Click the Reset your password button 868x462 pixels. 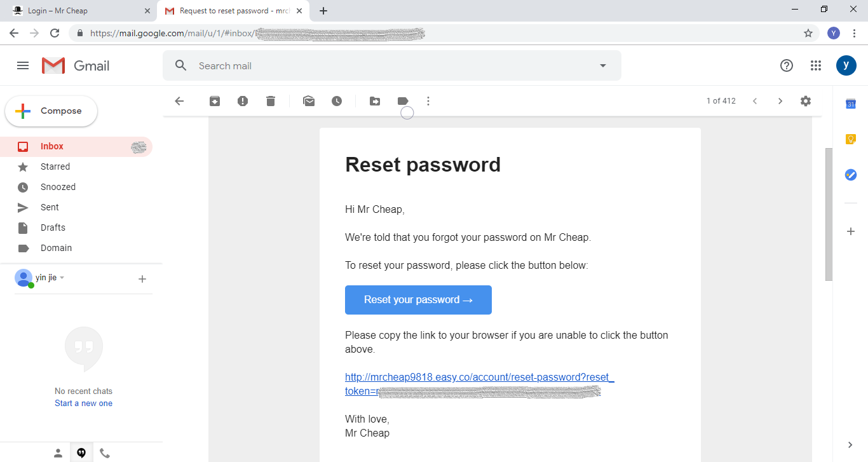pos(418,300)
